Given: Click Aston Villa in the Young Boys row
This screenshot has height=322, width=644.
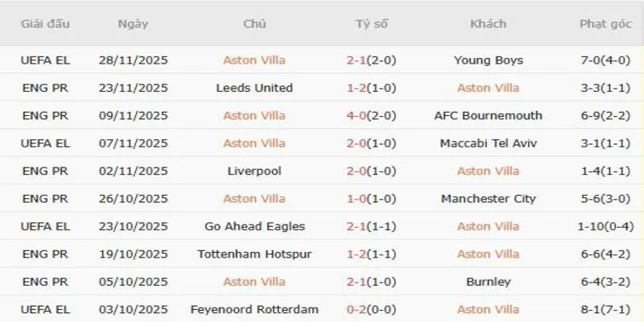Looking at the screenshot, I should pos(254,60).
